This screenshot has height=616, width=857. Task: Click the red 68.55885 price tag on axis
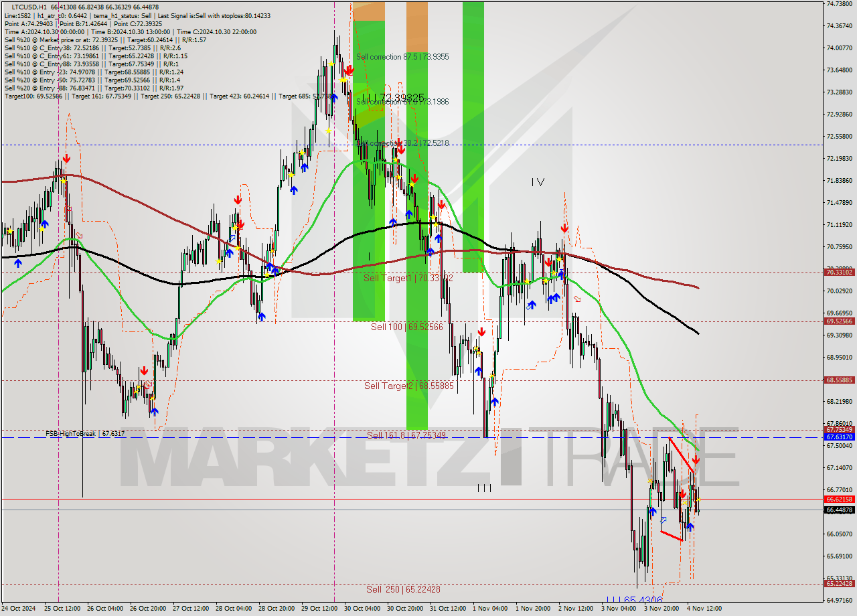(839, 380)
